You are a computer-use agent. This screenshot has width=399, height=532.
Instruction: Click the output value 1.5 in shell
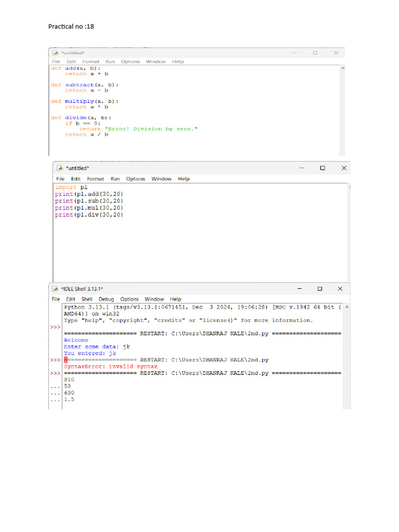point(69,400)
